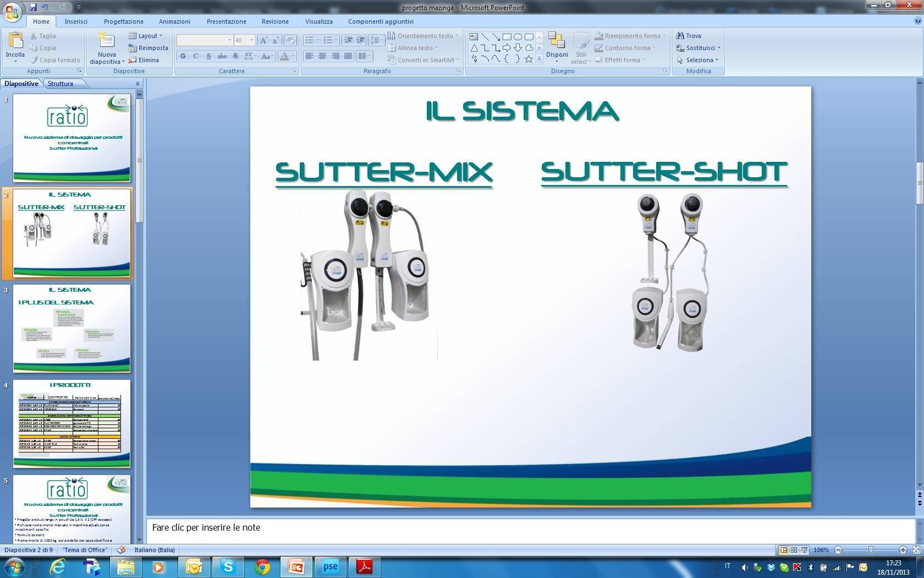
Task: Toggle Bold (G) formatting
Action: click(183, 56)
